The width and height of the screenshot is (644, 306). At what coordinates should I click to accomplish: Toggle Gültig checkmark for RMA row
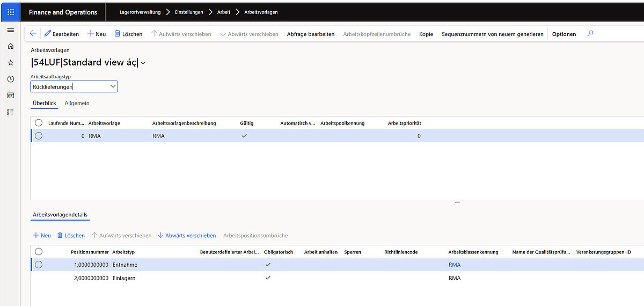[244, 136]
